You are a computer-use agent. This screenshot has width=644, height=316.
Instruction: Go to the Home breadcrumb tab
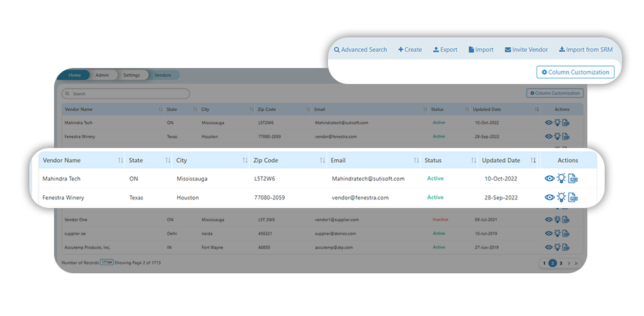(x=73, y=75)
